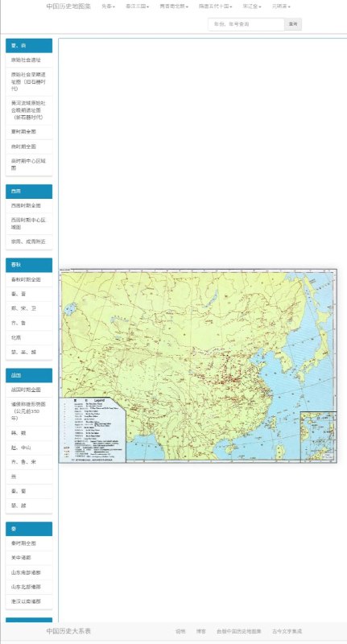Image resolution: width=347 pixels, height=644 pixels.
Task: Open 商时期中心区域图
Action: (x=29, y=165)
